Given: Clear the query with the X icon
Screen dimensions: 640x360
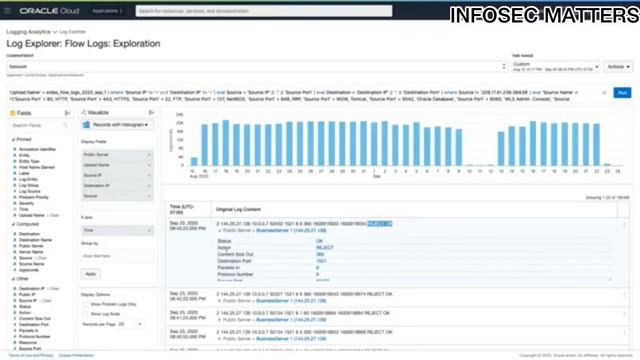Looking at the screenshot, I should (x=604, y=93).
